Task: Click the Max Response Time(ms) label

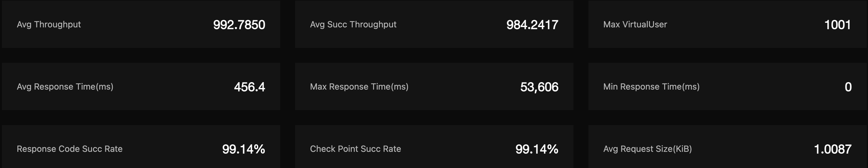Action: click(359, 87)
